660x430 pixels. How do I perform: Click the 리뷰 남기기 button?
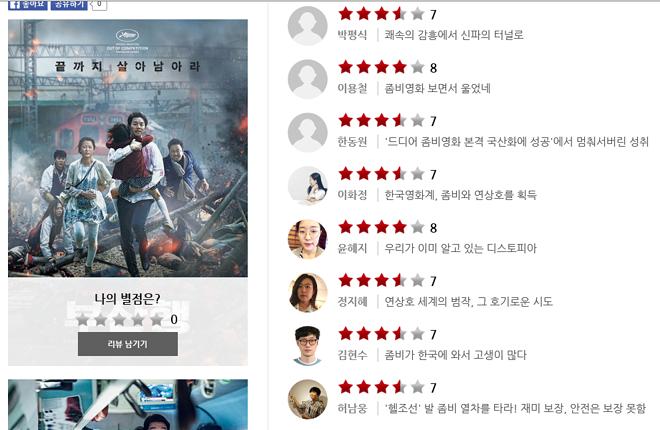(x=128, y=344)
